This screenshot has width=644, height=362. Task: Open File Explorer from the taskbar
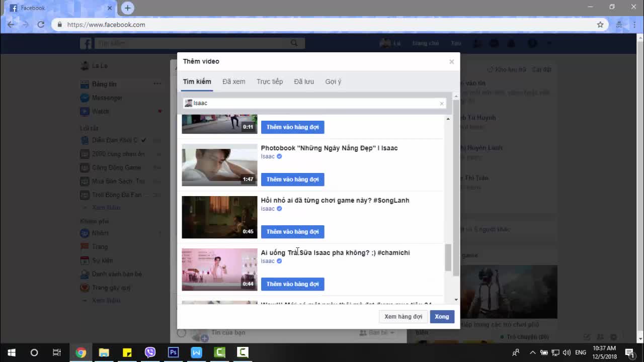104,352
